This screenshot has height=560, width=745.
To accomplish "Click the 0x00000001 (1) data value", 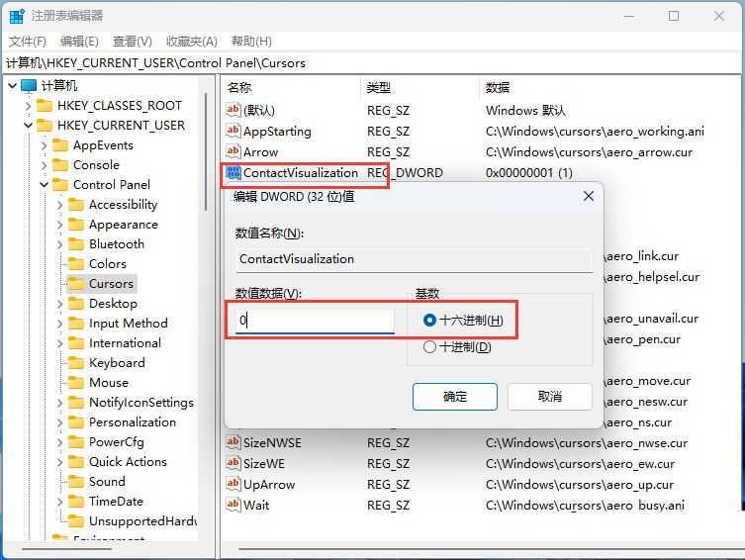I will 528,173.
